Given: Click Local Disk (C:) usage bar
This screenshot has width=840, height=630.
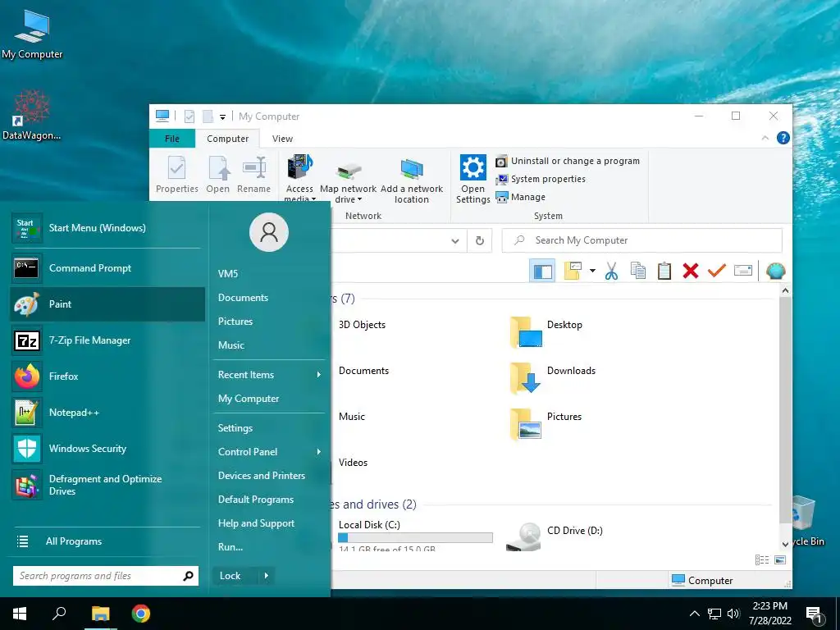Looking at the screenshot, I should click(415, 538).
